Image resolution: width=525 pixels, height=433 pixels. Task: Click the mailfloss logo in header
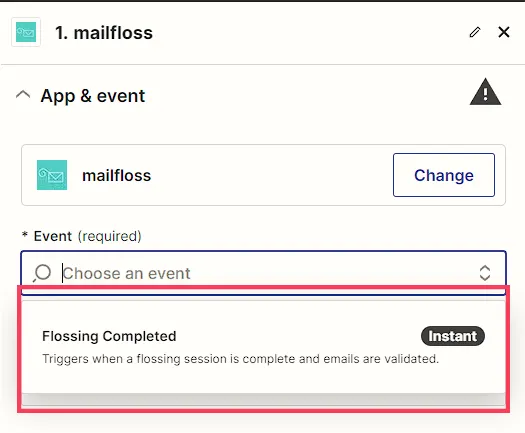(26, 32)
